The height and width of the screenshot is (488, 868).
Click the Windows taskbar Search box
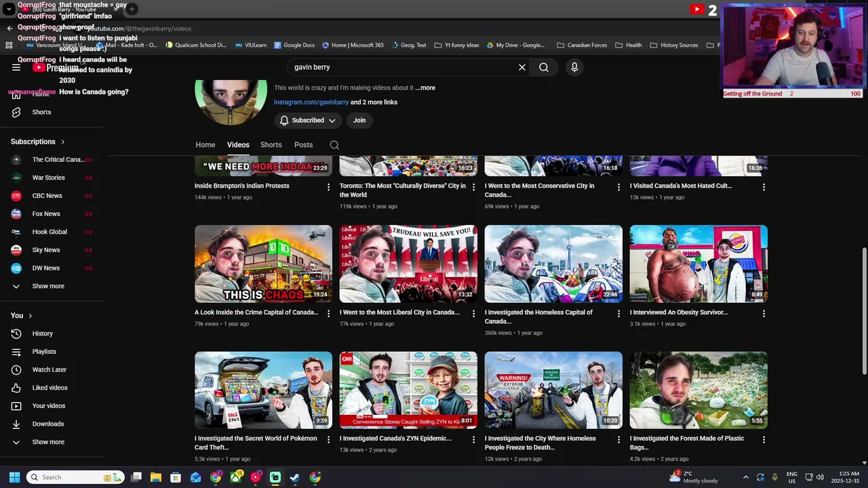tap(75, 477)
